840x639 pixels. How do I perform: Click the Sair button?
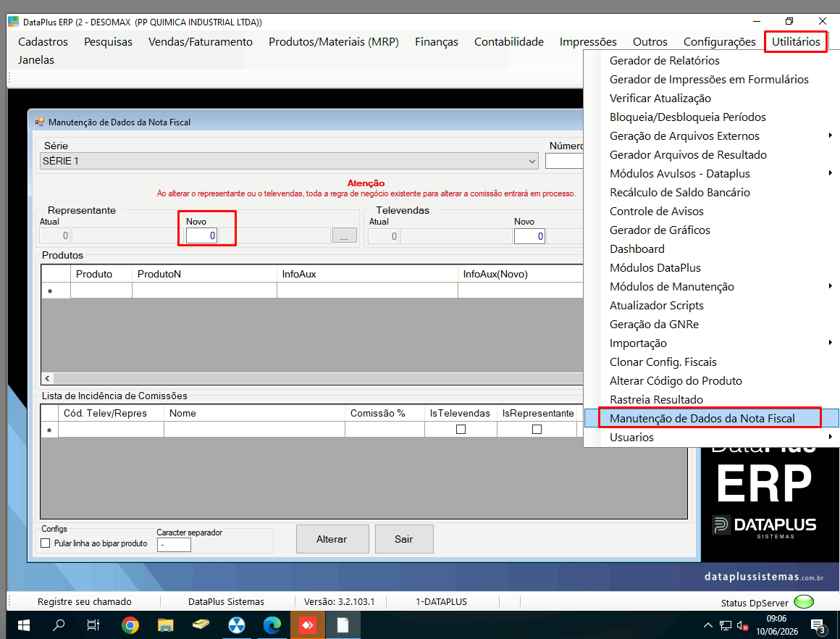pyautogui.click(x=404, y=539)
